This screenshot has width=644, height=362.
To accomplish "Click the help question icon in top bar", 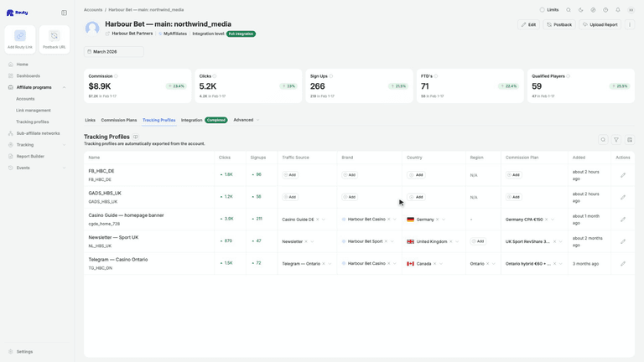I will click(605, 10).
